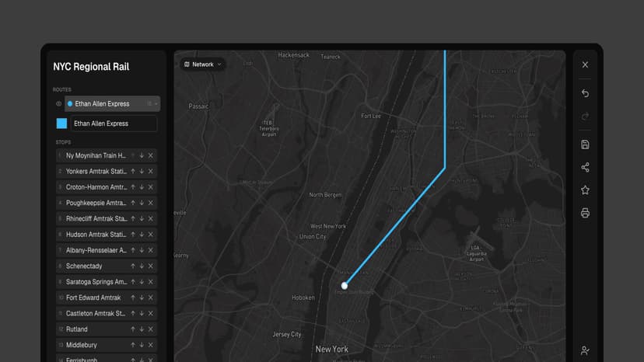Save the network with the disk icon
Image resolution: width=644 pixels, height=362 pixels.
coord(585,144)
